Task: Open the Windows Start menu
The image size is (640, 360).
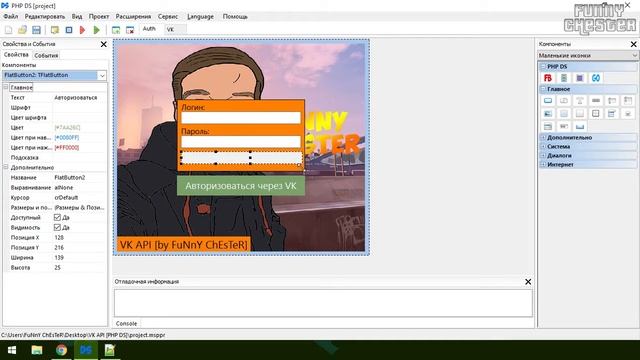Action: (11, 350)
